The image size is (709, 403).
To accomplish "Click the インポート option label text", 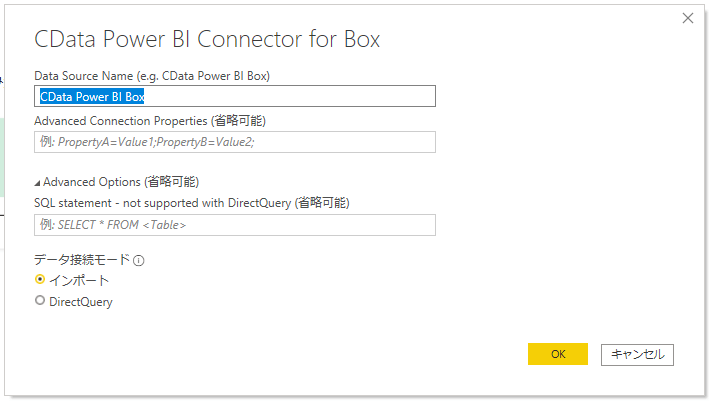I will 79,280.
